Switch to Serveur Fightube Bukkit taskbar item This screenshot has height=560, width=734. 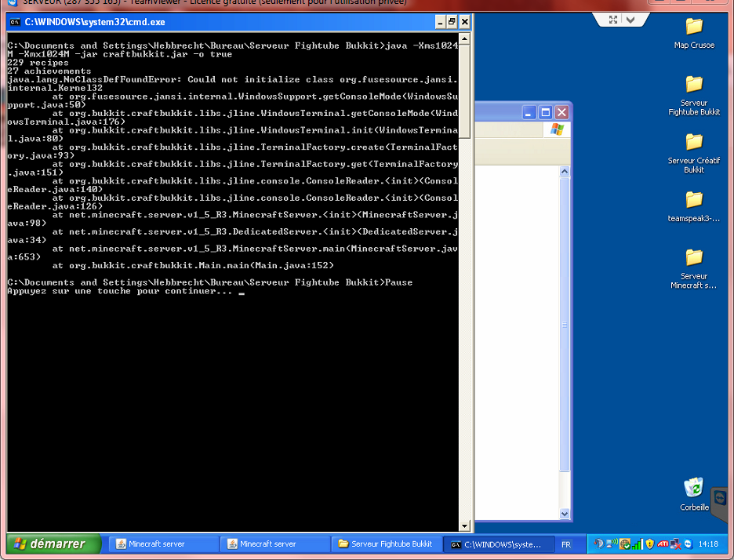coord(386,544)
